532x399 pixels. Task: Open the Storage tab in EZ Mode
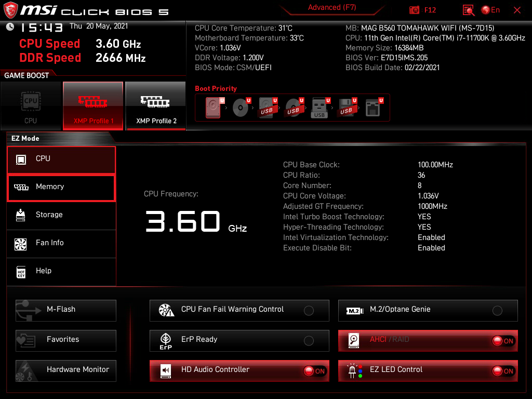pyautogui.click(x=61, y=216)
